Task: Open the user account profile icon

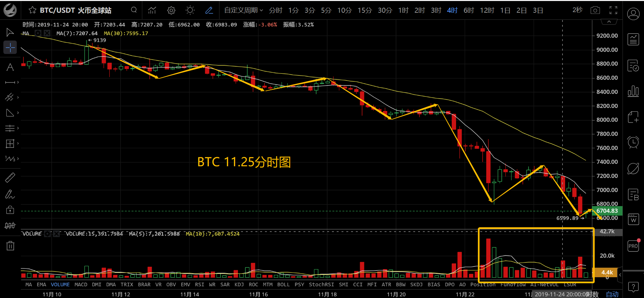Action: pyautogui.click(x=633, y=14)
